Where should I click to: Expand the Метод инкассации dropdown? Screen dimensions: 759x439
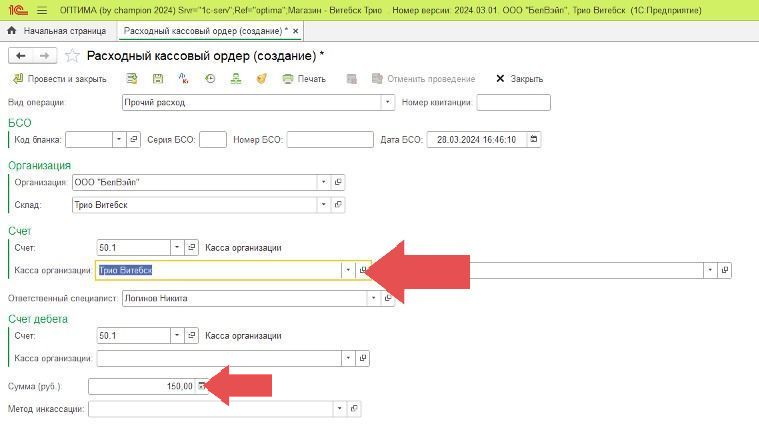coord(340,409)
